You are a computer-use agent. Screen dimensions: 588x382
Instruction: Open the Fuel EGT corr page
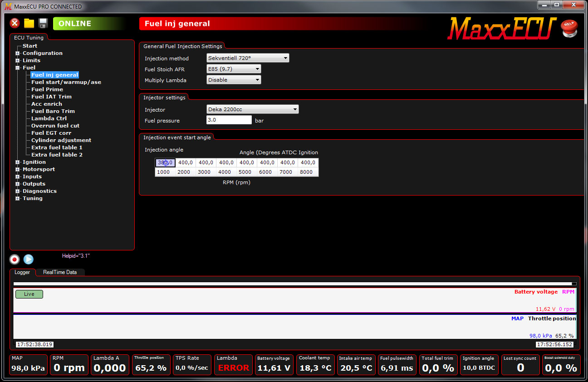[x=51, y=133]
